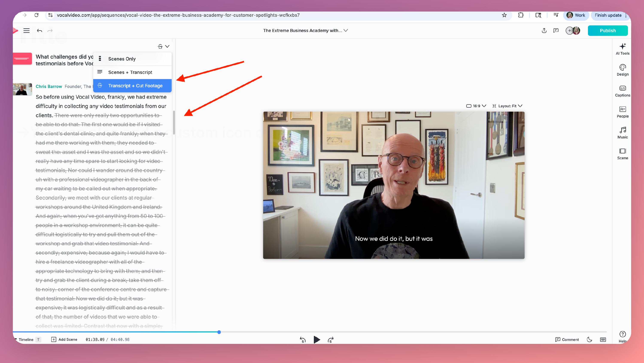Open the Design panel
The height and width of the screenshot is (363, 644).
tap(623, 70)
